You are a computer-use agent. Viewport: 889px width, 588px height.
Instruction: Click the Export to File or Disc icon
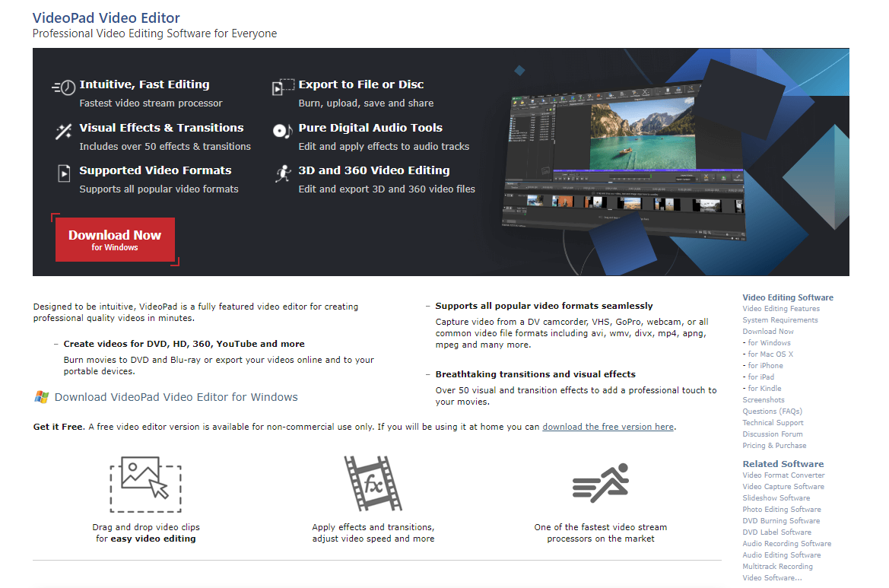coord(283,87)
